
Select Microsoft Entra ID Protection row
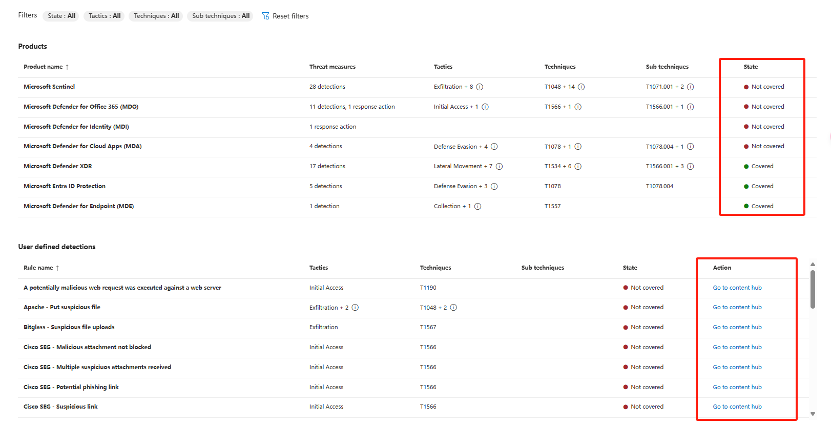pyautogui.click(x=417, y=186)
